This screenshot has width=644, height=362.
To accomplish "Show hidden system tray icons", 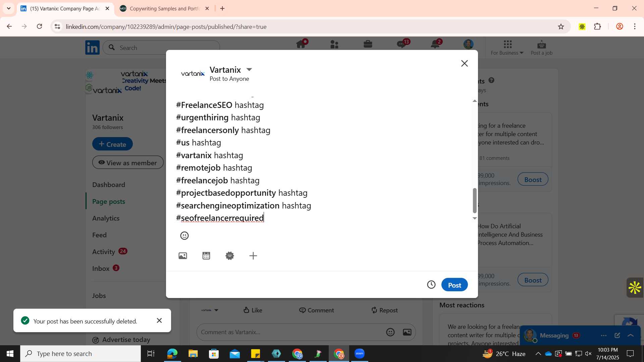I will point(538,354).
